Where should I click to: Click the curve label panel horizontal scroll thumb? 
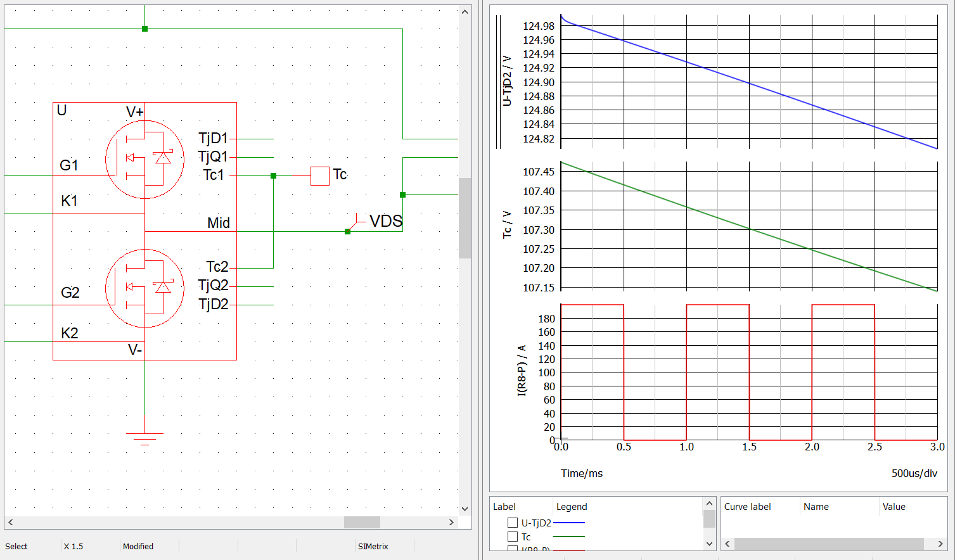(829, 544)
